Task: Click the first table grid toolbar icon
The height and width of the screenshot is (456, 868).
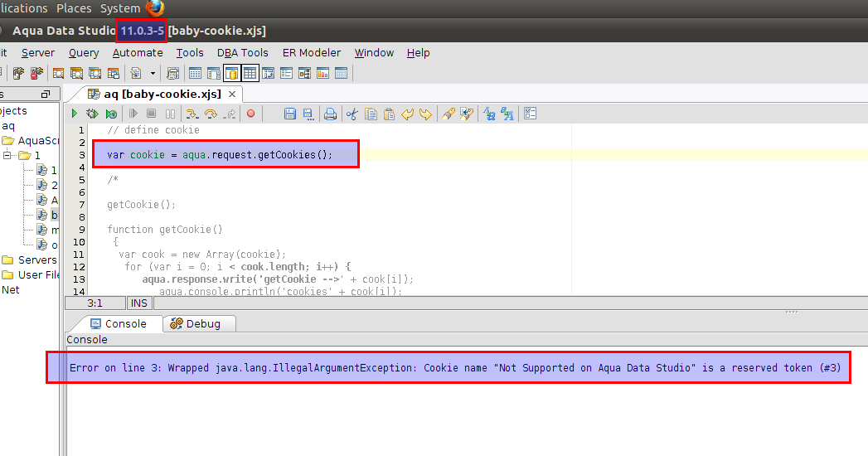Action: (x=195, y=73)
